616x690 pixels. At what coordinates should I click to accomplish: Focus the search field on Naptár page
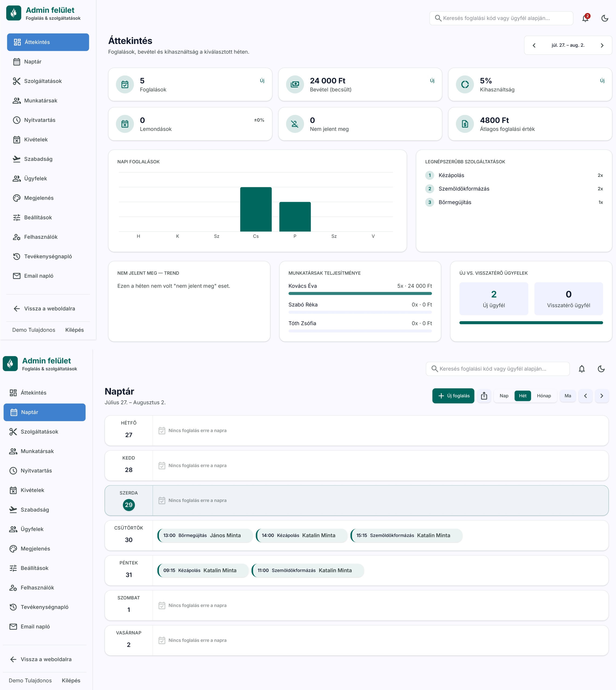(x=498, y=369)
